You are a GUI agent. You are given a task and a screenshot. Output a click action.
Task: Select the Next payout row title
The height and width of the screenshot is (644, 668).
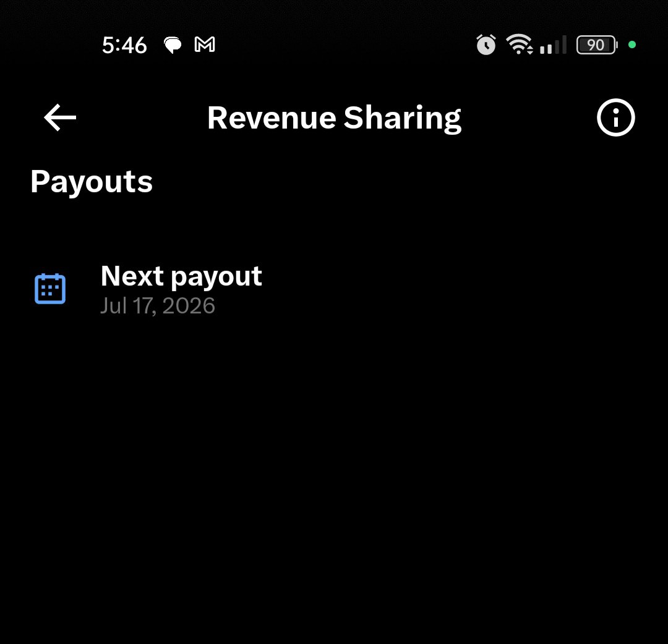point(181,276)
